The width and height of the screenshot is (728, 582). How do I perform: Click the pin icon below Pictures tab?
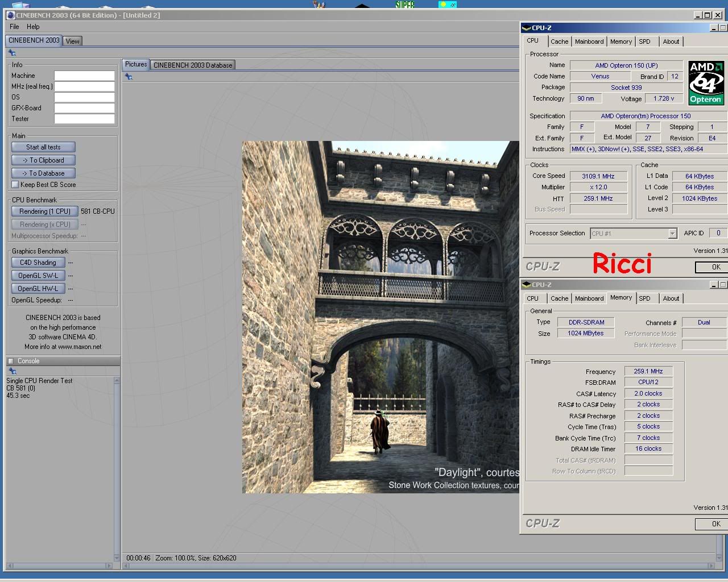[129, 77]
